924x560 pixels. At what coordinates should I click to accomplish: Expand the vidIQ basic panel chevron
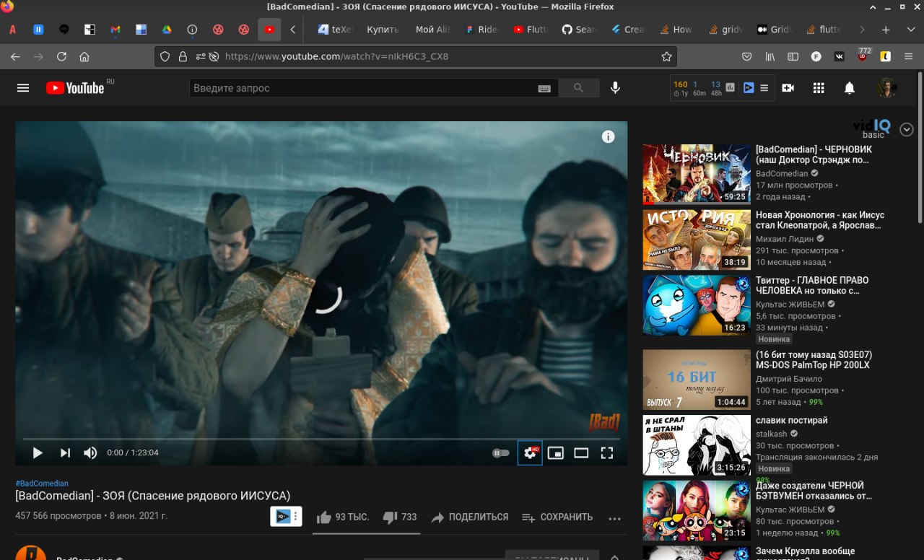pos(907,130)
